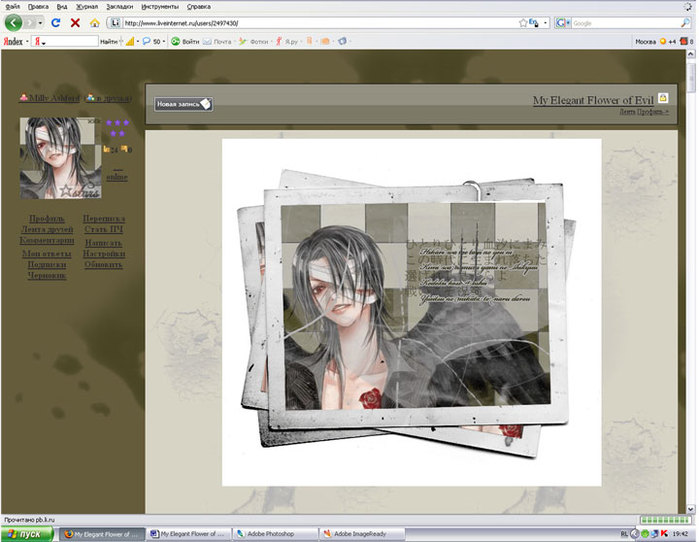Open the Правка menu
Image resolution: width=699 pixels, height=542 pixels.
click(x=38, y=7)
